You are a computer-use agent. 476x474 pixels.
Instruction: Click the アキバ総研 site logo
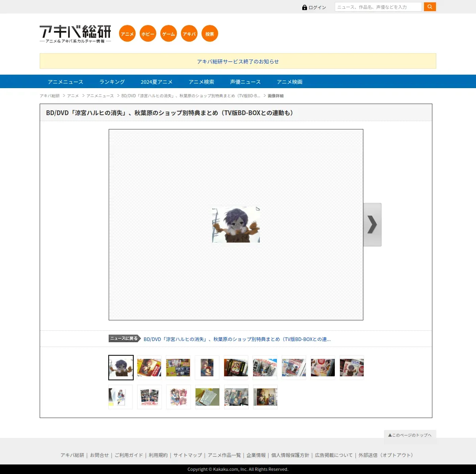tap(75, 34)
